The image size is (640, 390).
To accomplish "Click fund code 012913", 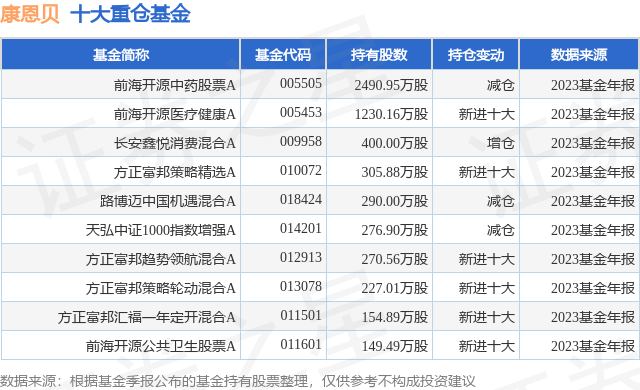I will pos(301,257).
